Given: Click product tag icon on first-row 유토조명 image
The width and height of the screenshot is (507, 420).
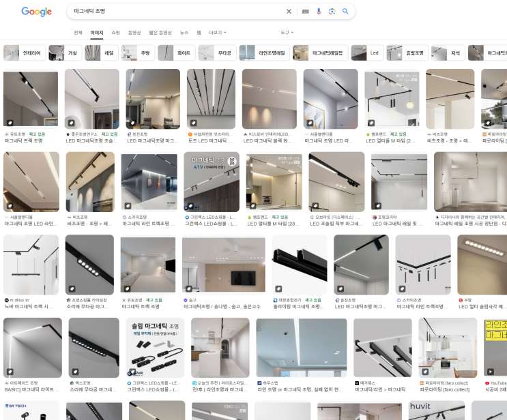Looking at the screenshot, I should 10,123.
